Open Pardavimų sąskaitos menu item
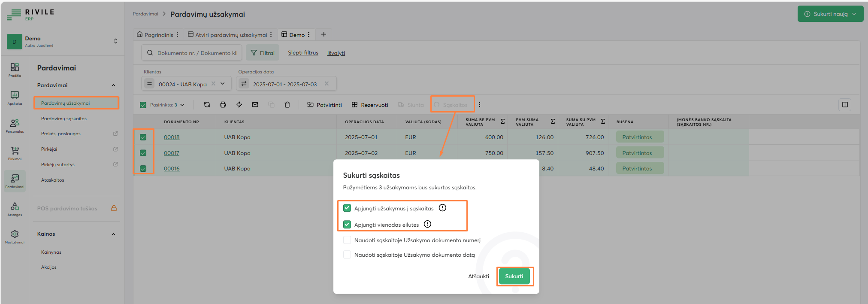Screen dimensions: 868x304 pos(64,119)
